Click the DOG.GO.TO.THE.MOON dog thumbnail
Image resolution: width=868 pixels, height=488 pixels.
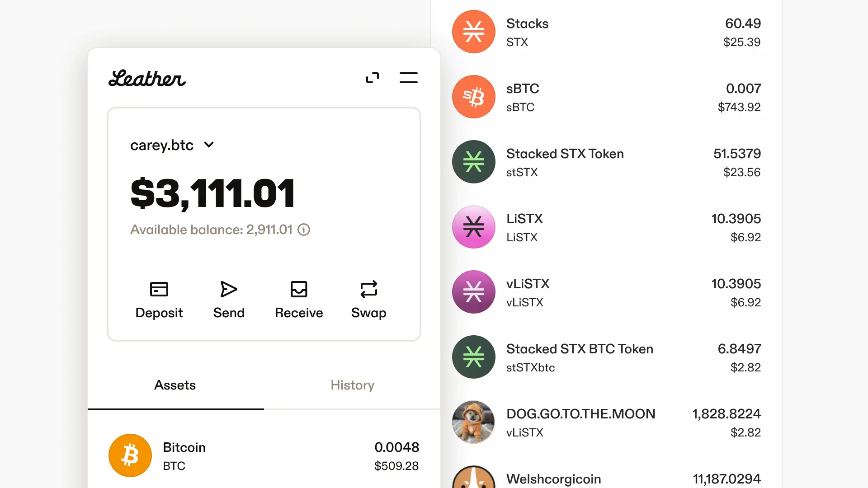tap(473, 422)
